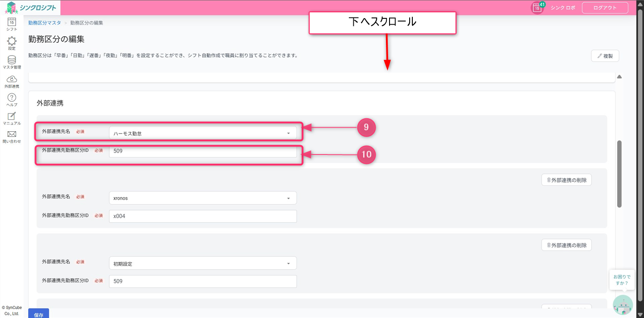The height and width of the screenshot is (318, 644).
Task: Click the 複製 button
Action: (x=605, y=56)
